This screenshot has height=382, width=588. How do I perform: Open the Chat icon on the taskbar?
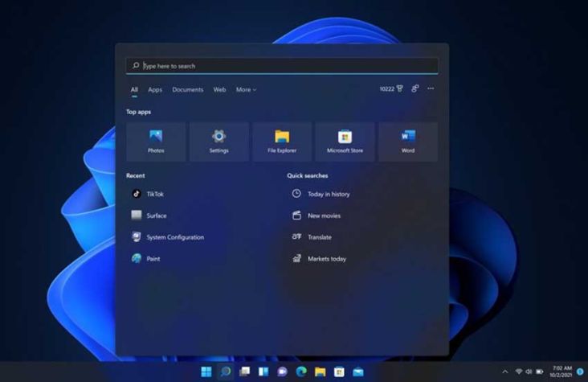click(283, 372)
